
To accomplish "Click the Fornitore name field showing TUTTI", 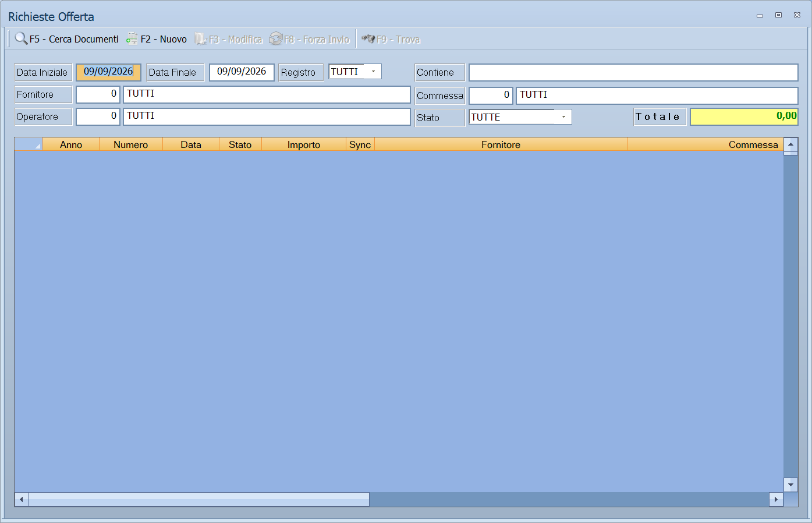I will (x=267, y=94).
